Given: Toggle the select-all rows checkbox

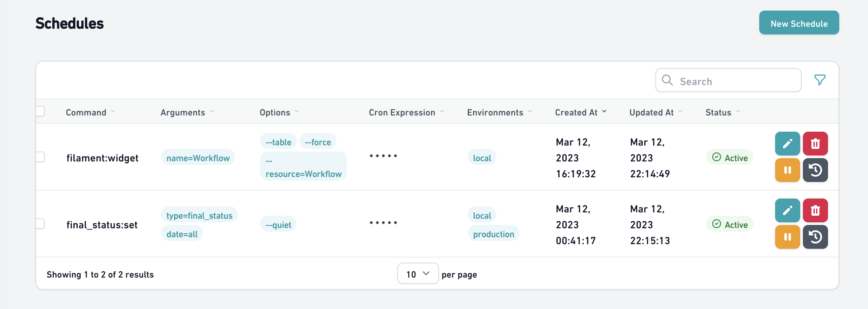Looking at the screenshot, I should point(40,111).
